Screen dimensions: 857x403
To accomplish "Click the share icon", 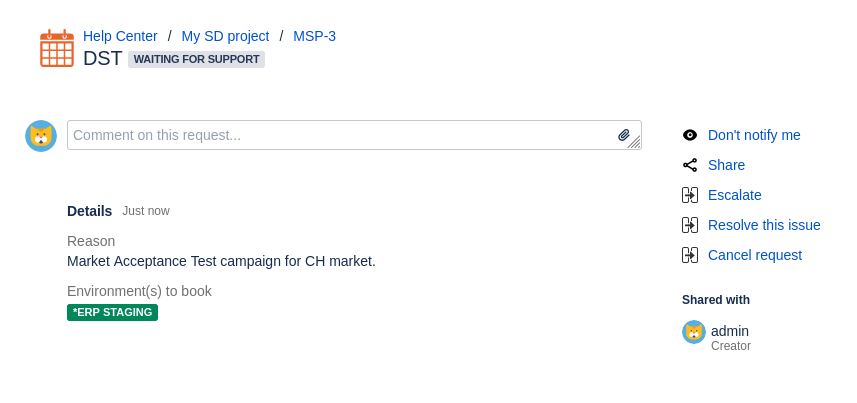I will (x=690, y=165).
